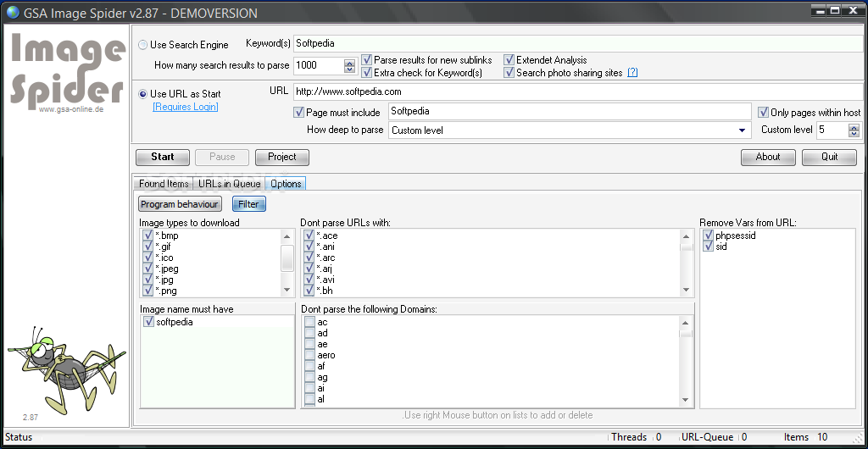
Task: Open the [?] help link for photo sites
Action: (x=632, y=73)
